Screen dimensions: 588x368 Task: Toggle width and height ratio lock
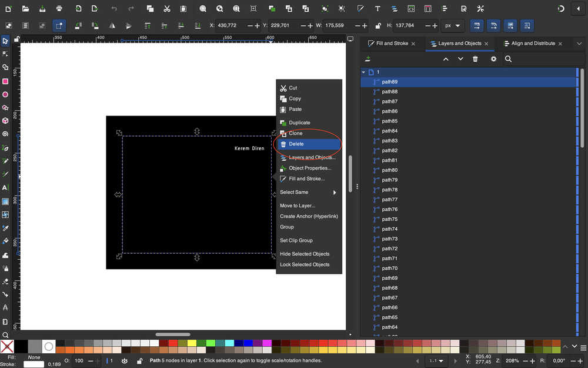[x=378, y=25]
